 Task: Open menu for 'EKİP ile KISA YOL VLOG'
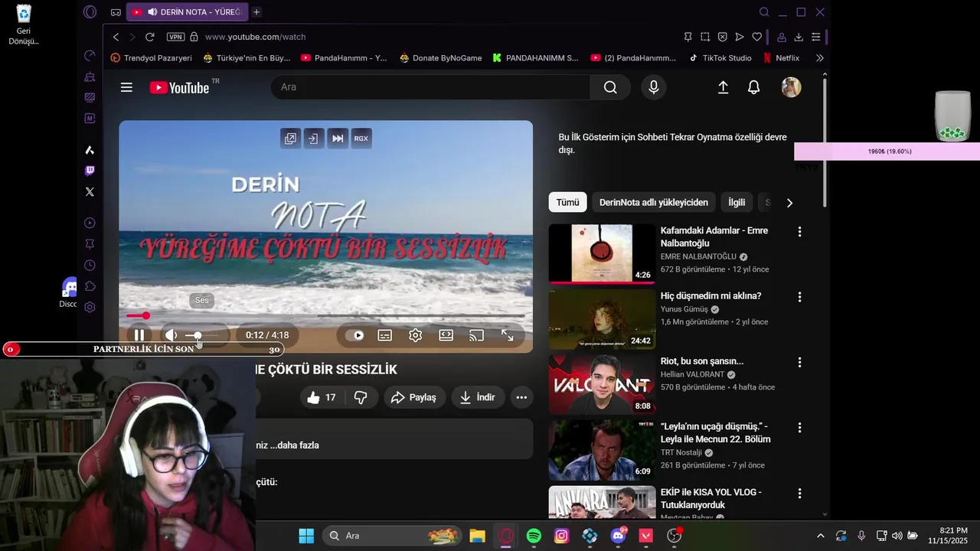coord(799,494)
